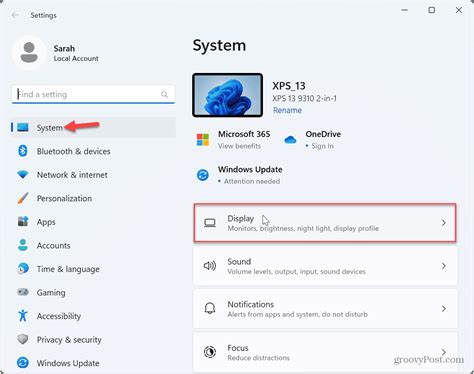Click the System page heading
474x374 pixels.
coord(219,46)
